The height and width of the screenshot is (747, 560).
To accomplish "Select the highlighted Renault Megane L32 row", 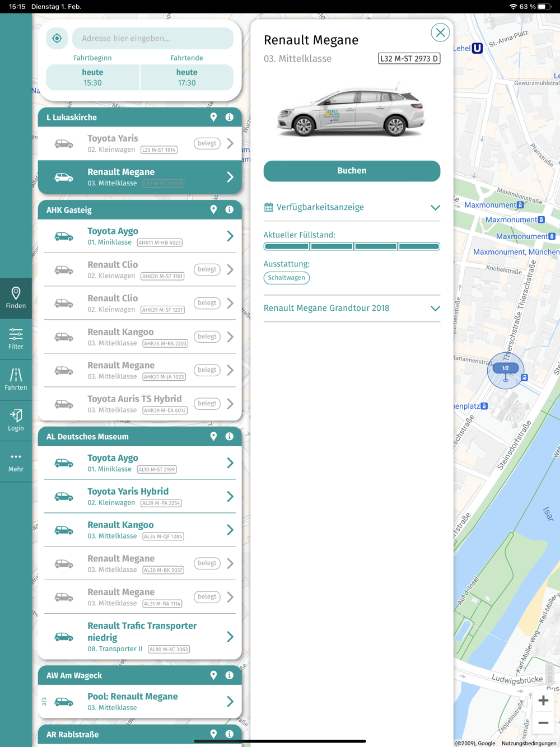I will (139, 177).
